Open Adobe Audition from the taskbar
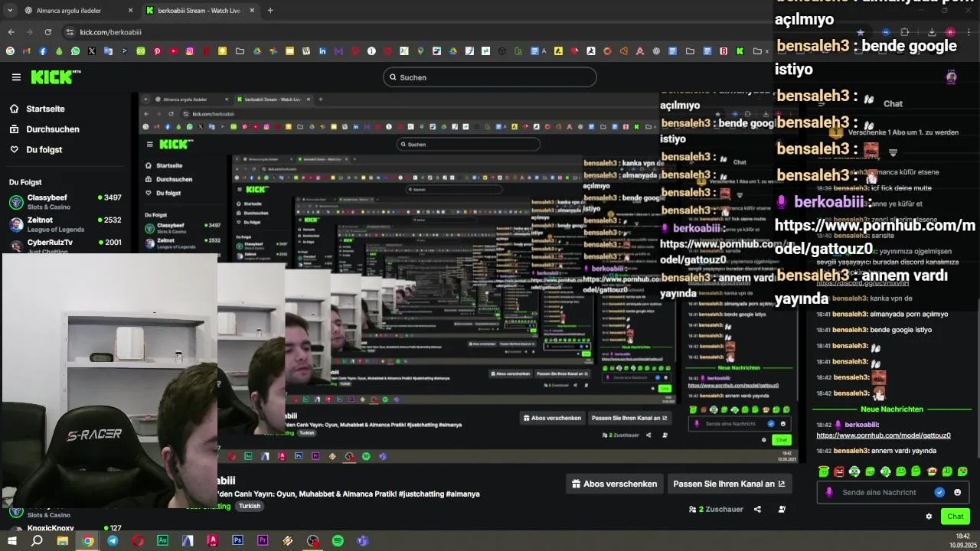980x551 pixels. pyautogui.click(x=162, y=540)
